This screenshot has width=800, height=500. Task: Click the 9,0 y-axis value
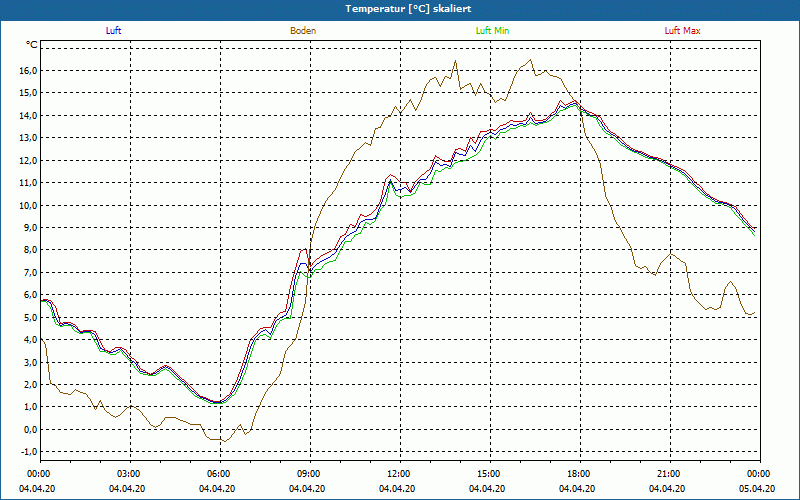coord(31,228)
